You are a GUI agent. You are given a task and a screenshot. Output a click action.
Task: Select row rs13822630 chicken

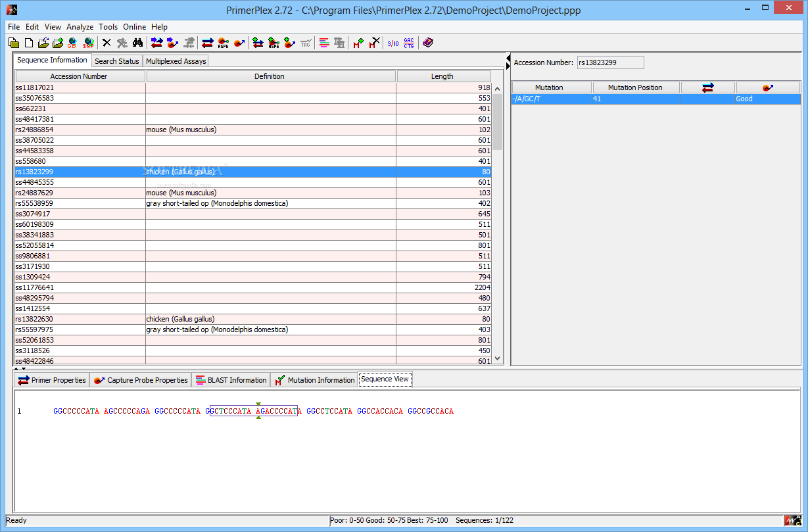click(252, 319)
